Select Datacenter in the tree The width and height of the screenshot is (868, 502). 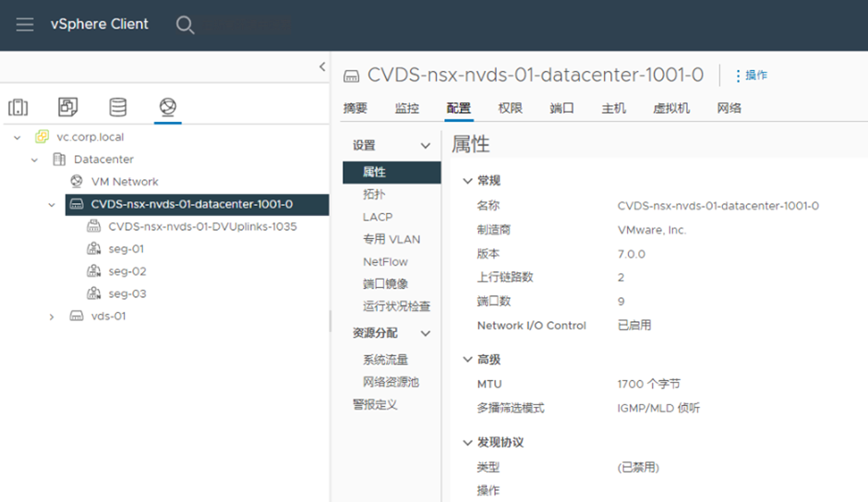103,160
